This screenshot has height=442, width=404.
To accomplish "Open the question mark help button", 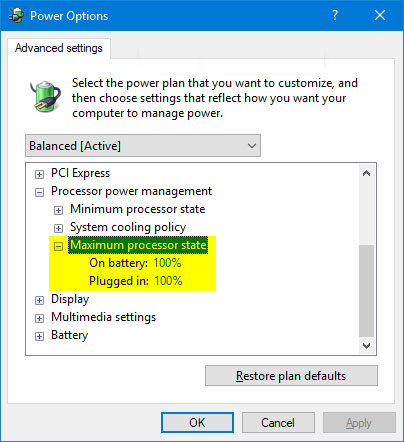I will 335,15.
